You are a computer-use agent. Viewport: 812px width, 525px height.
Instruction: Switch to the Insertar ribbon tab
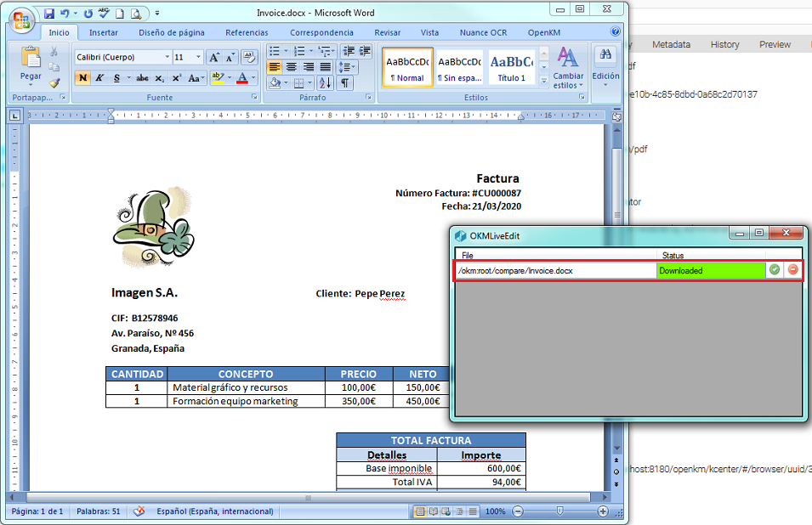click(x=104, y=32)
